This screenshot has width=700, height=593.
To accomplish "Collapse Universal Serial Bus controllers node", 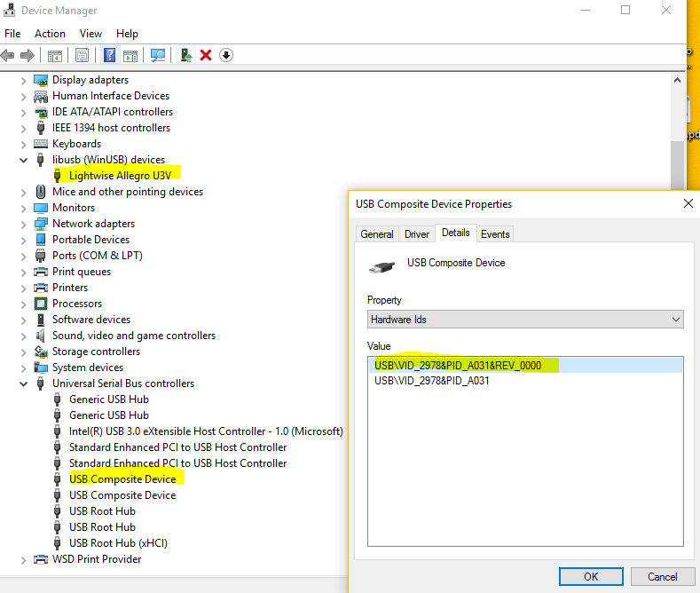I will coord(24,383).
